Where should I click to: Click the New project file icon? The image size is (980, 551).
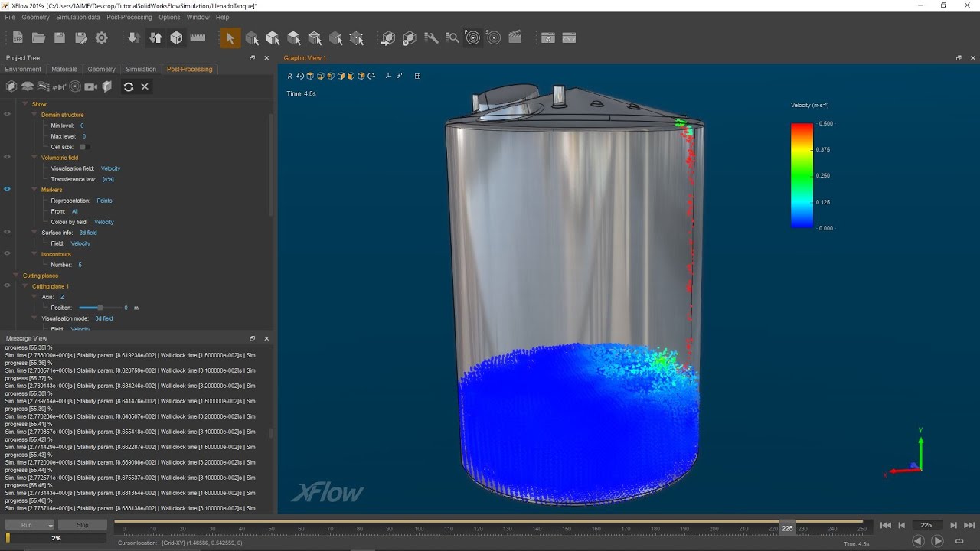(x=18, y=37)
